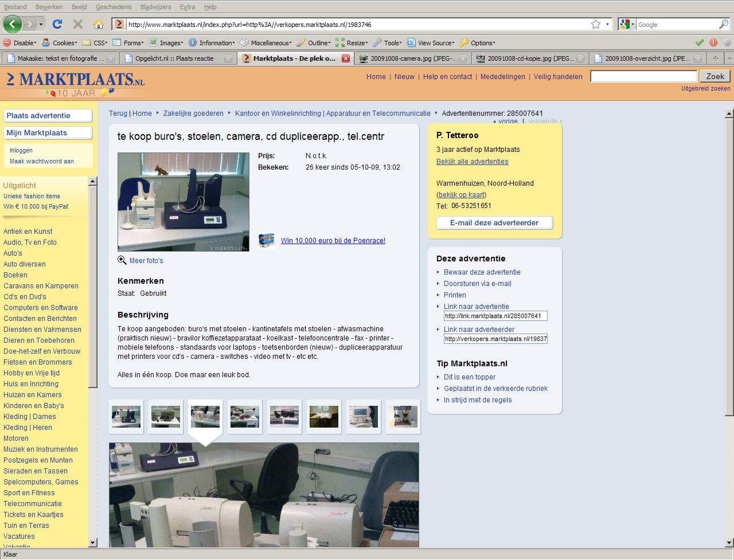This screenshot has height=560, width=734.
Task: Click the page's vertical scrollbar down arrow
Action: [729, 542]
